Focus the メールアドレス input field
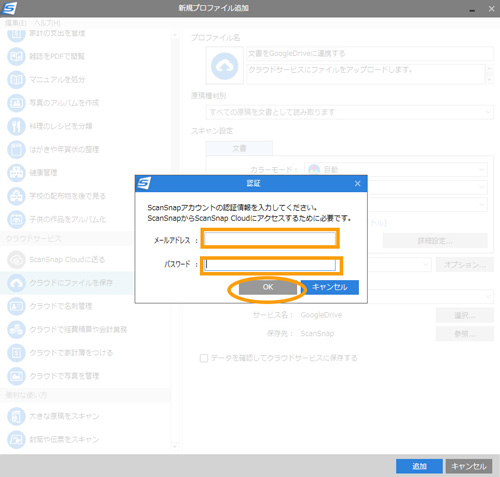Viewport: 500px width, 477px height. [270, 239]
